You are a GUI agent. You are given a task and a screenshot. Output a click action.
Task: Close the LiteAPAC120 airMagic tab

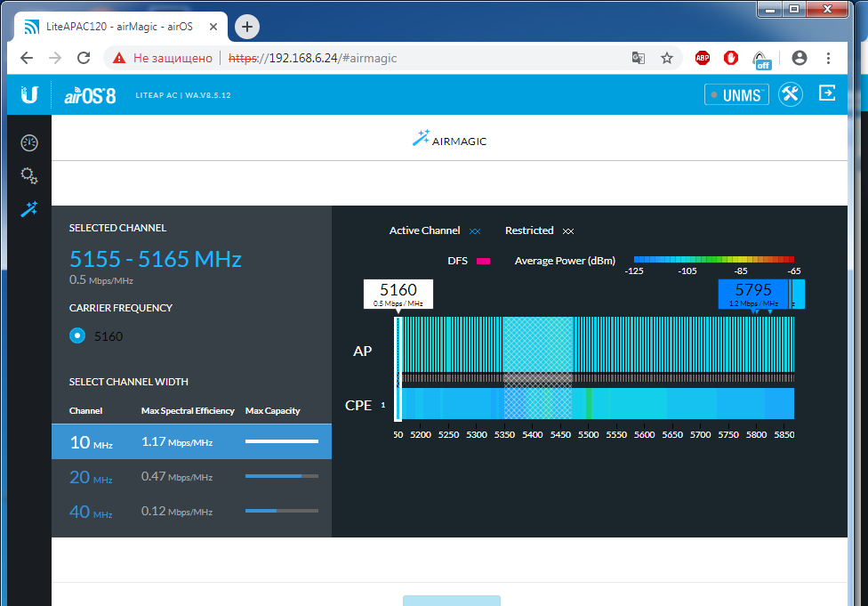coord(213,27)
